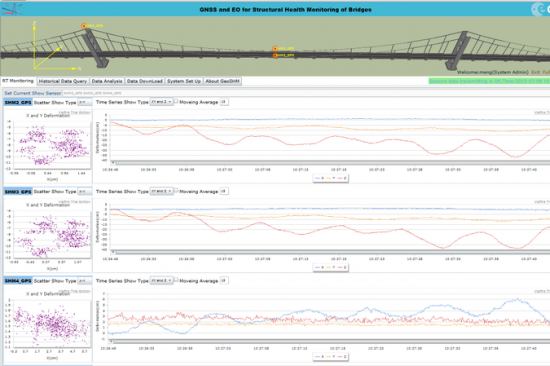Enable Moving Average checkbox for SHM4_GPS
Viewport: 550px width, 366px height.
(x=176, y=280)
